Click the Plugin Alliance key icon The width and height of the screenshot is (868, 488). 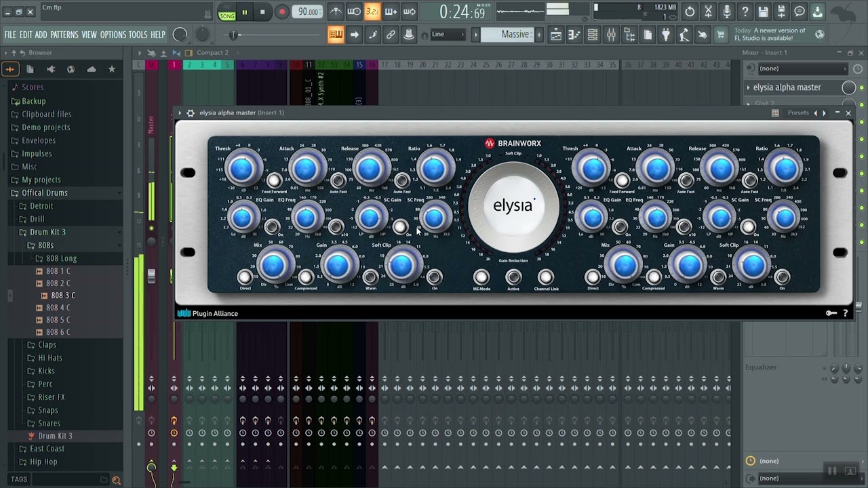pyautogui.click(x=831, y=313)
